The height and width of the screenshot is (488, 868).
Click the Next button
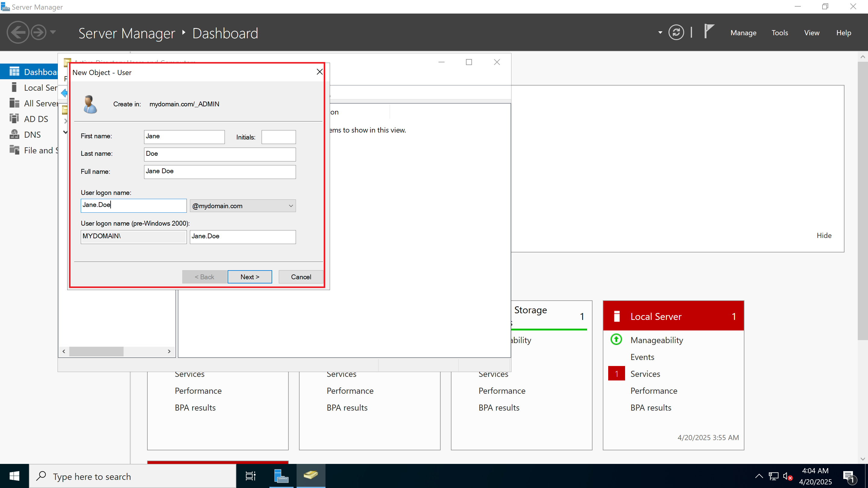250,277
